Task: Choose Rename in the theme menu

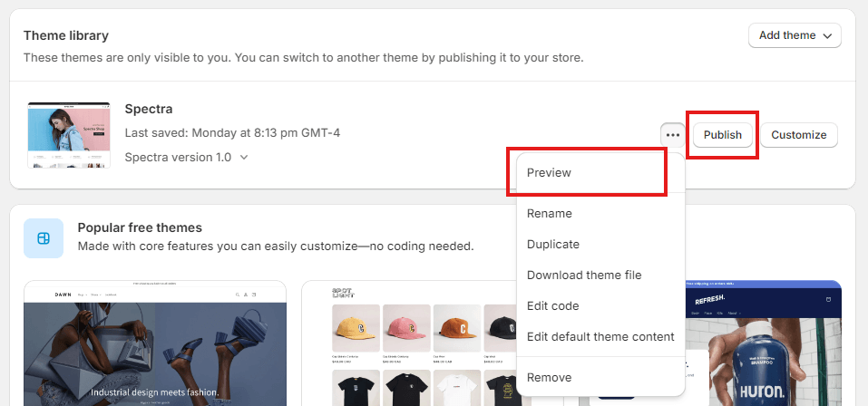Action: pos(549,214)
